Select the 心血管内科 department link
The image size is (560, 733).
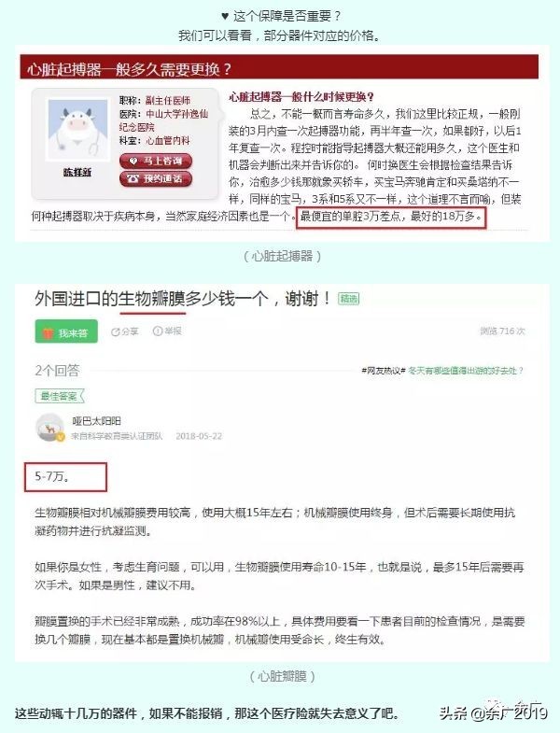168,140
